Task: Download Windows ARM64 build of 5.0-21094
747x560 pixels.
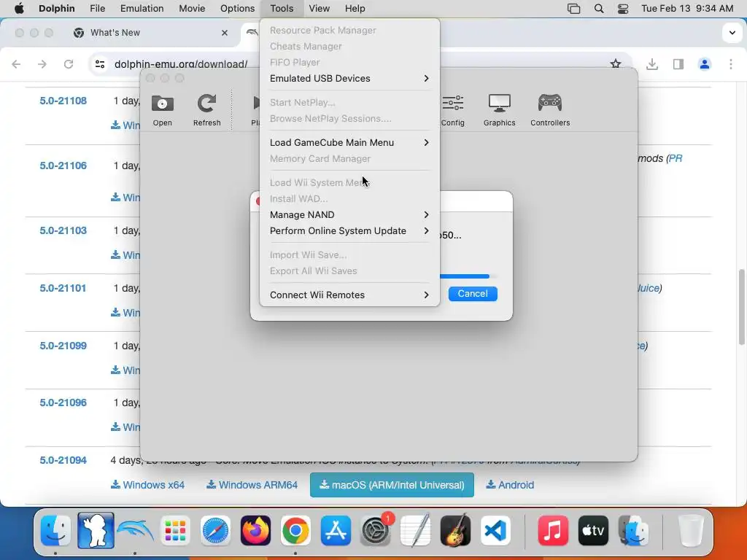Action: tap(252, 485)
